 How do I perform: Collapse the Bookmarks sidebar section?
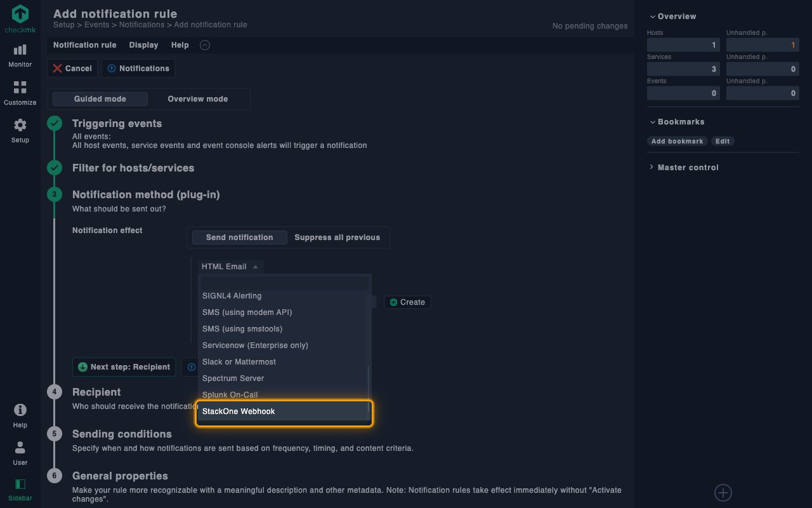click(x=676, y=122)
